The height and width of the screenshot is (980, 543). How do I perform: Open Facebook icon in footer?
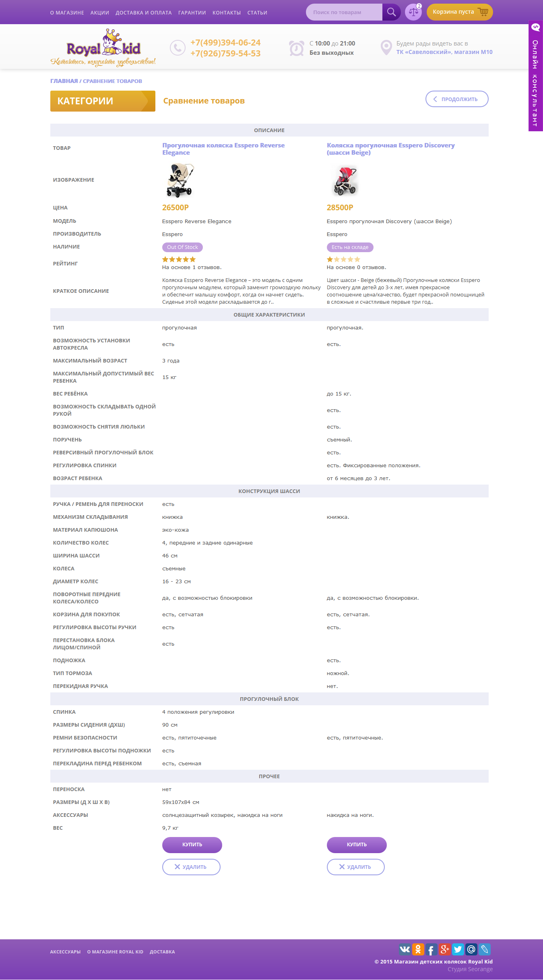pos(431,949)
